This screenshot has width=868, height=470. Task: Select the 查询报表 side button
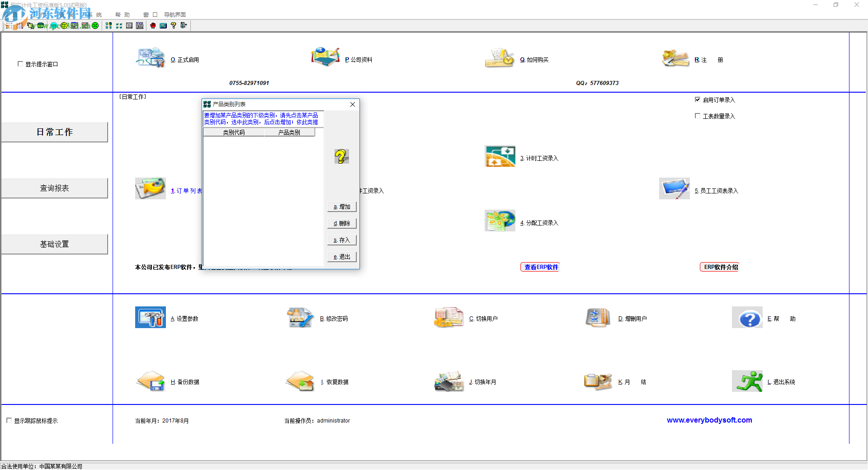(54, 188)
